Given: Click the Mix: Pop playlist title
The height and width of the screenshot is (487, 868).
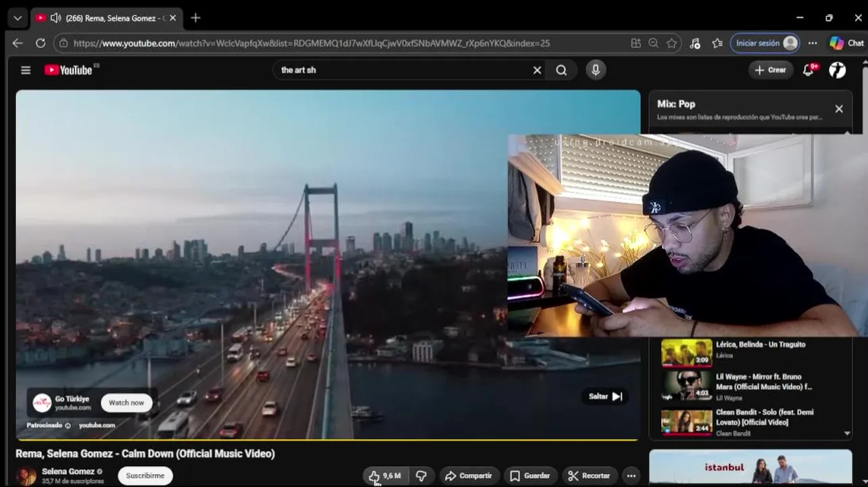Looking at the screenshot, I should click(x=676, y=104).
